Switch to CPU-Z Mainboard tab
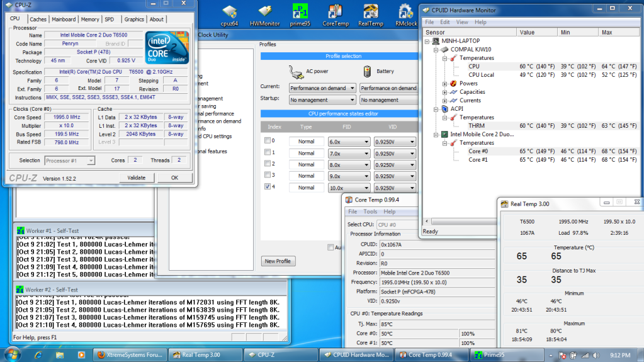This screenshot has width=644, height=362. (64, 20)
